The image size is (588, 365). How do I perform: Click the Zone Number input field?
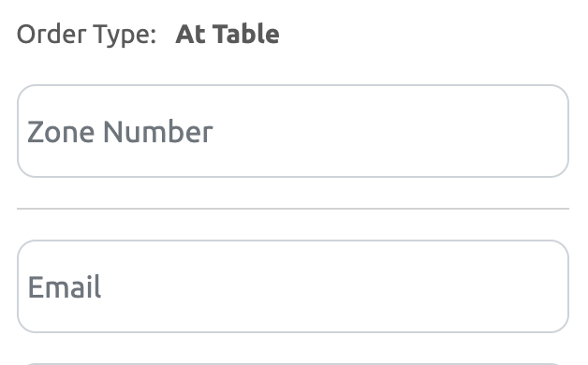(293, 131)
